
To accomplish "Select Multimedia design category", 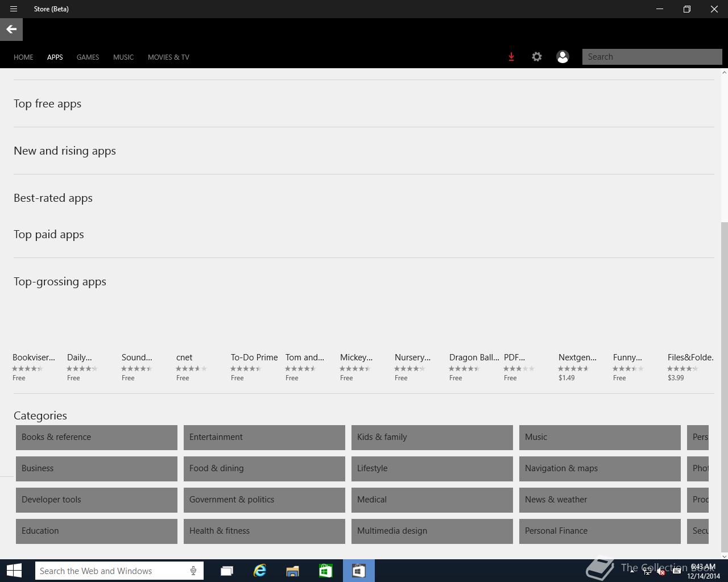I will click(432, 531).
